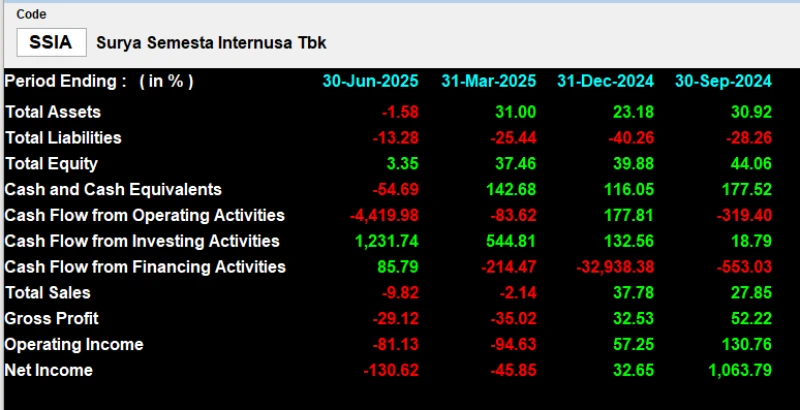800x410 pixels.
Task: Click the SSIA stock code input field
Action: tap(52, 42)
